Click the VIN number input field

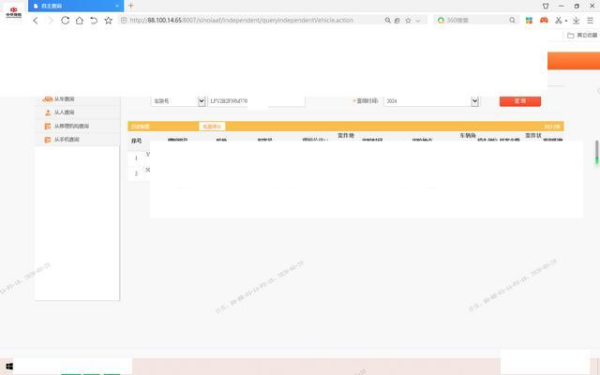(x=256, y=101)
